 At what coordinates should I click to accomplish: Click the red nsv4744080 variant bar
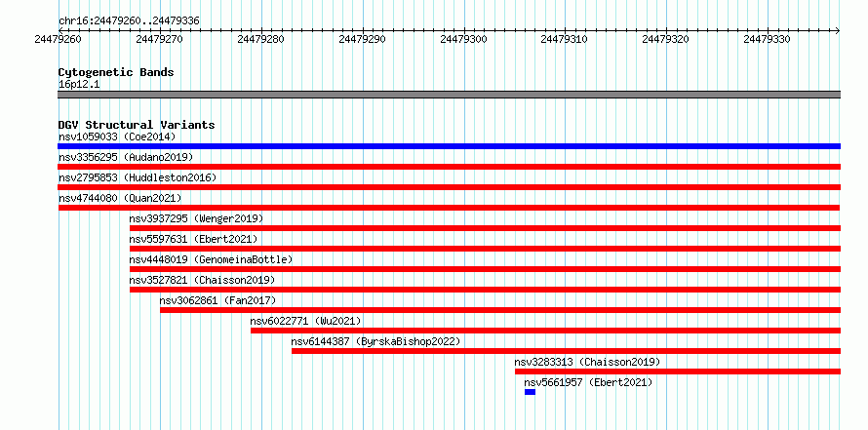(x=449, y=208)
